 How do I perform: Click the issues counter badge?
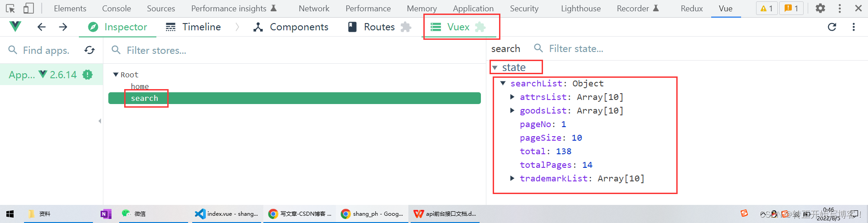pos(791,8)
